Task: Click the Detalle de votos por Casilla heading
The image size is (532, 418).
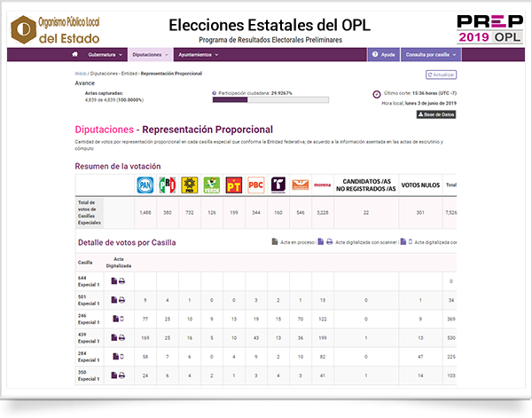Action: (x=127, y=242)
